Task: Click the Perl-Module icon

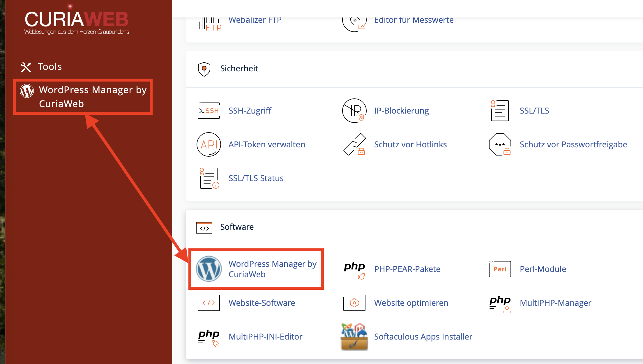Action: [x=500, y=269]
